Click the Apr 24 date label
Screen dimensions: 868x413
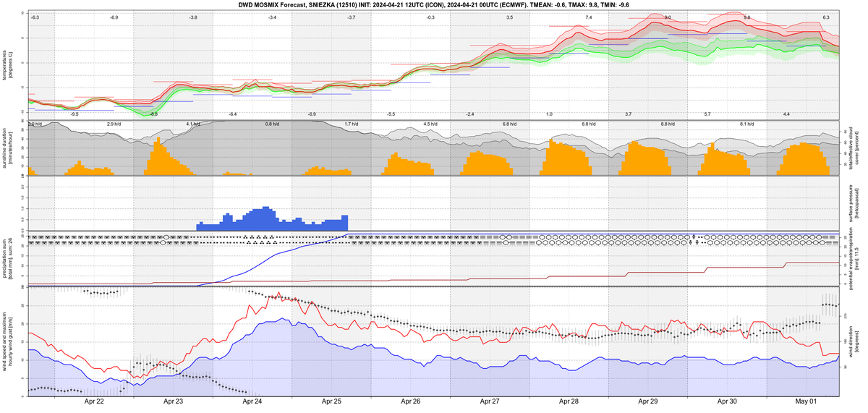[252, 401]
